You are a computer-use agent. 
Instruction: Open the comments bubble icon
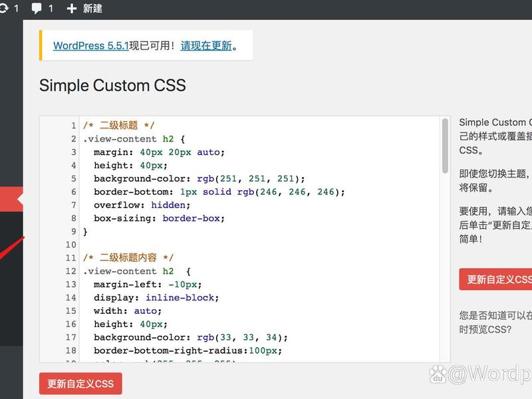(37, 8)
